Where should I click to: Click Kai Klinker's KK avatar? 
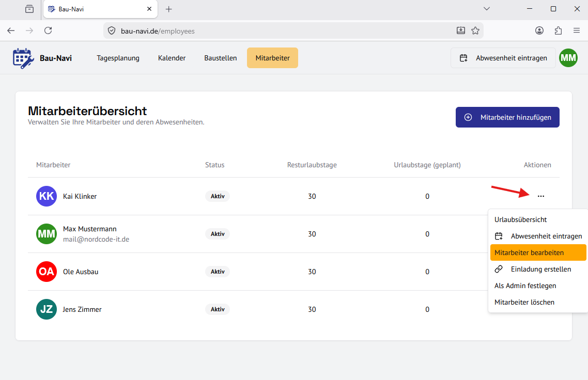[47, 196]
